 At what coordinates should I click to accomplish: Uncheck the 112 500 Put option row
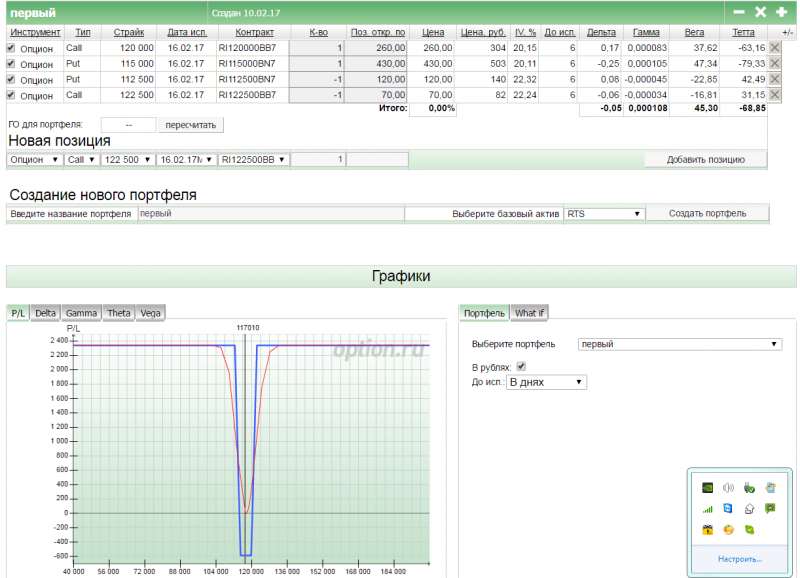(x=12, y=79)
